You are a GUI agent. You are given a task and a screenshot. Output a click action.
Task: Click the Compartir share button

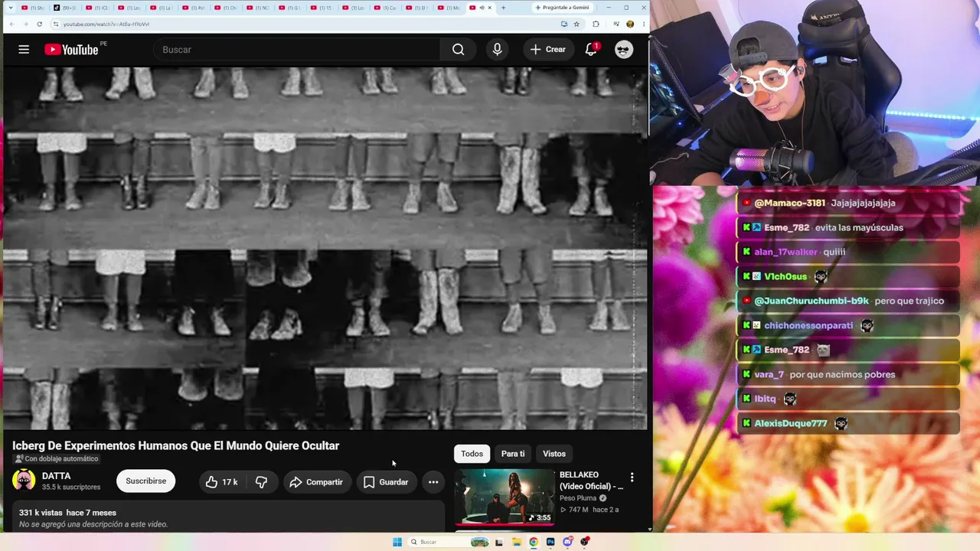pos(316,482)
